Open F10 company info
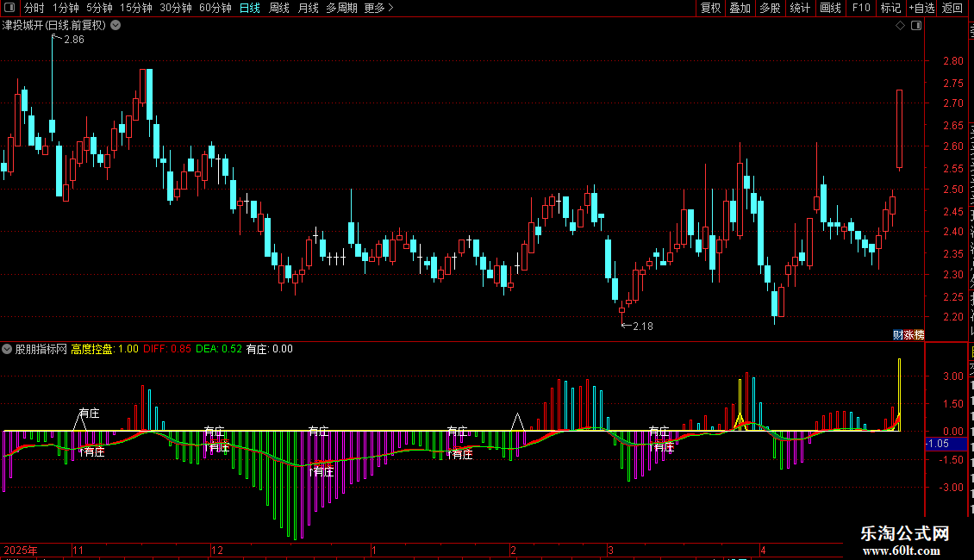 click(861, 8)
